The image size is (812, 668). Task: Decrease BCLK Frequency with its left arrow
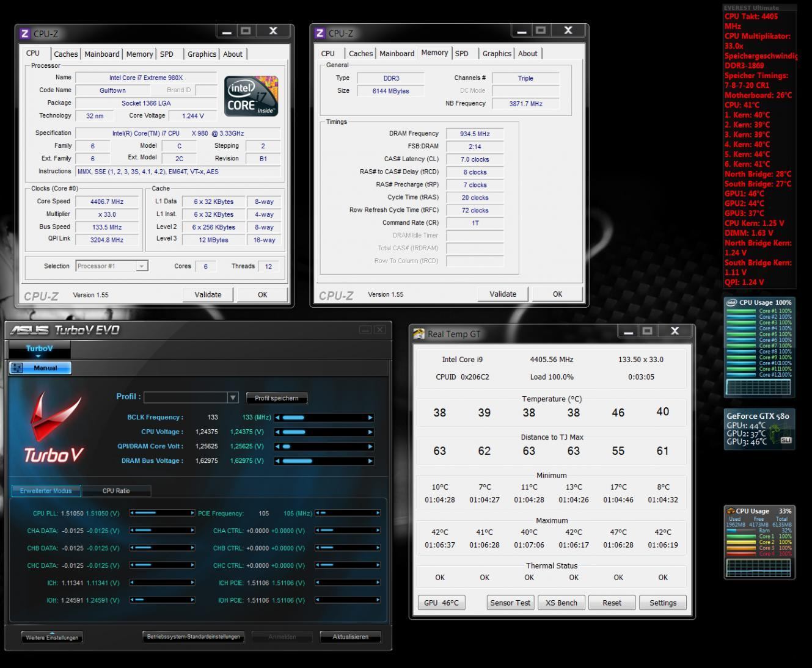(x=277, y=418)
